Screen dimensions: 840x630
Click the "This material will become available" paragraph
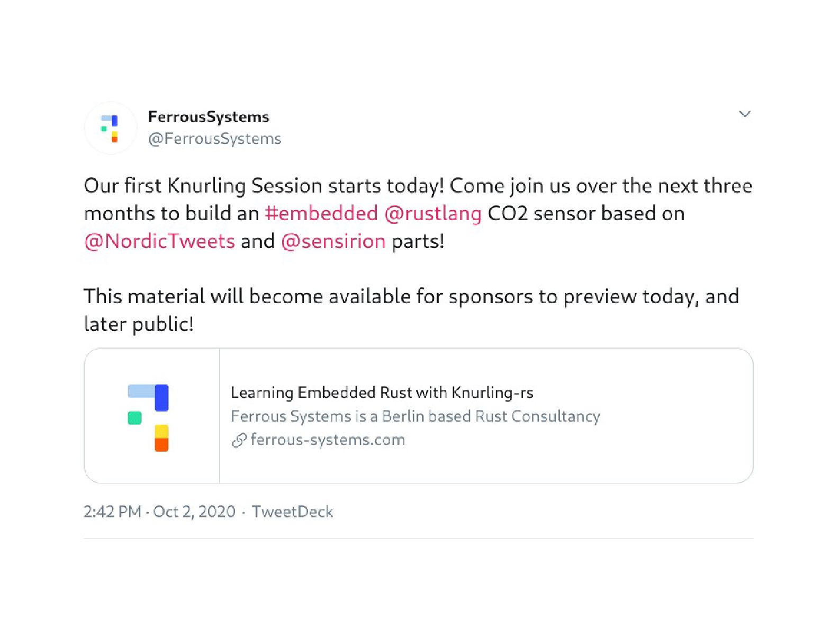[411, 297]
